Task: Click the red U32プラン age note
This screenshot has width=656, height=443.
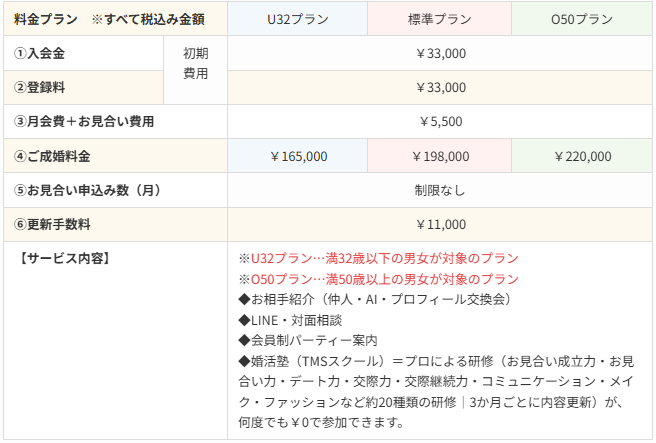Action: 379,259
